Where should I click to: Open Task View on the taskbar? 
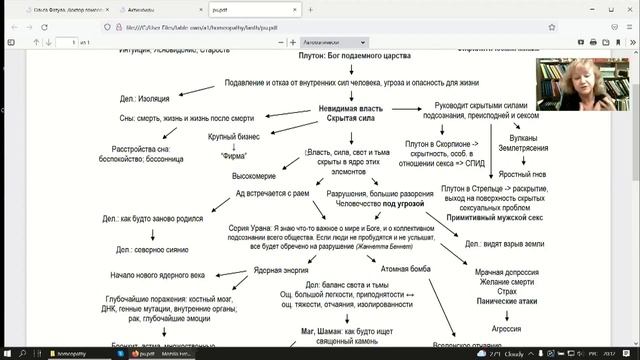38,353
